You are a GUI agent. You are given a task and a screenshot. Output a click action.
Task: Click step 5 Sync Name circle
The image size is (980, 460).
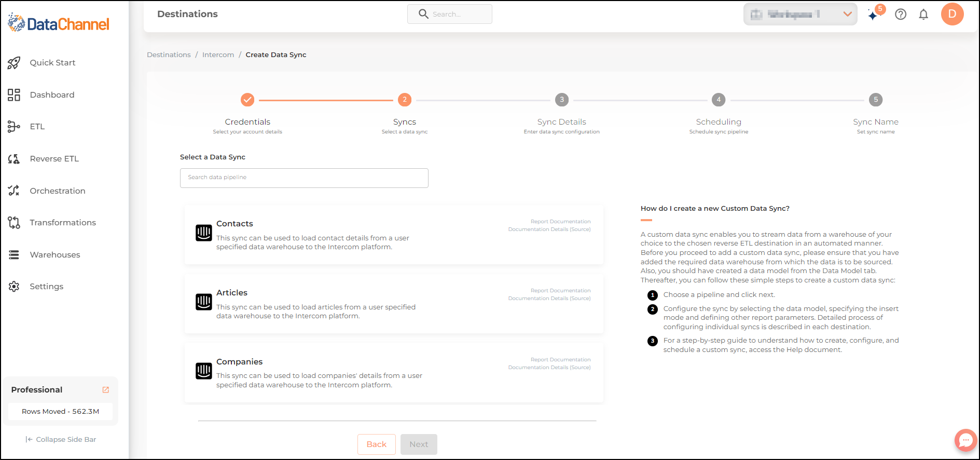click(x=876, y=100)
